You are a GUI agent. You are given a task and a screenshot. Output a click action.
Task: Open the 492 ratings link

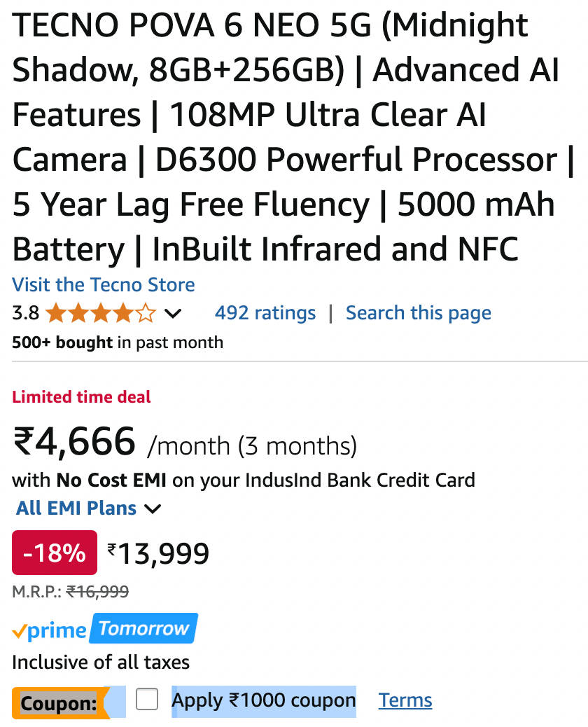265,313
